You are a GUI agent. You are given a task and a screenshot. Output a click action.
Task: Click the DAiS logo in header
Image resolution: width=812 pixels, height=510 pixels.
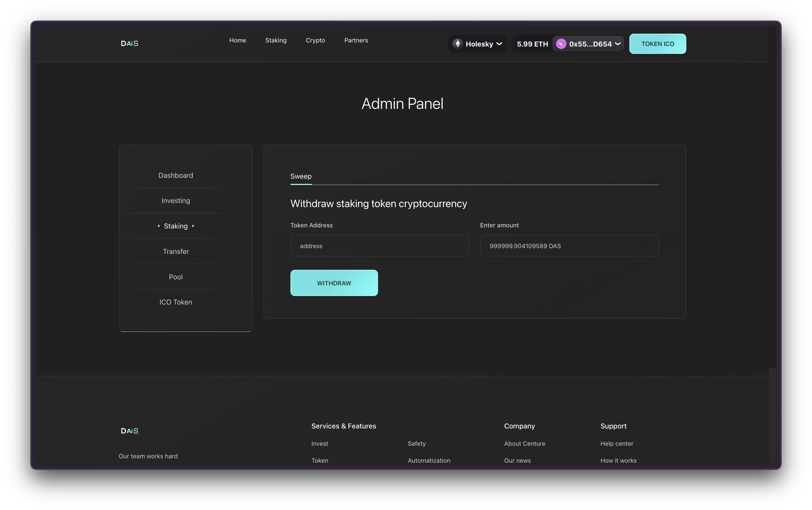(x=129, y=44)
